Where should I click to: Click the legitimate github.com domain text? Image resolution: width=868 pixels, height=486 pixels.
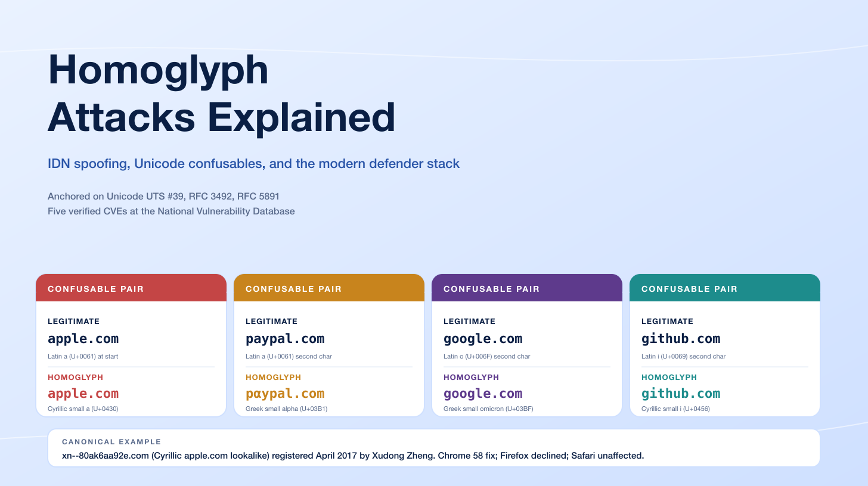coord(681,339)
